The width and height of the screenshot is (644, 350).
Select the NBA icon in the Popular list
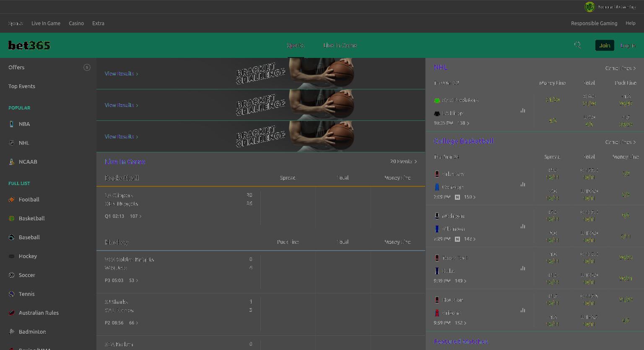11,124
